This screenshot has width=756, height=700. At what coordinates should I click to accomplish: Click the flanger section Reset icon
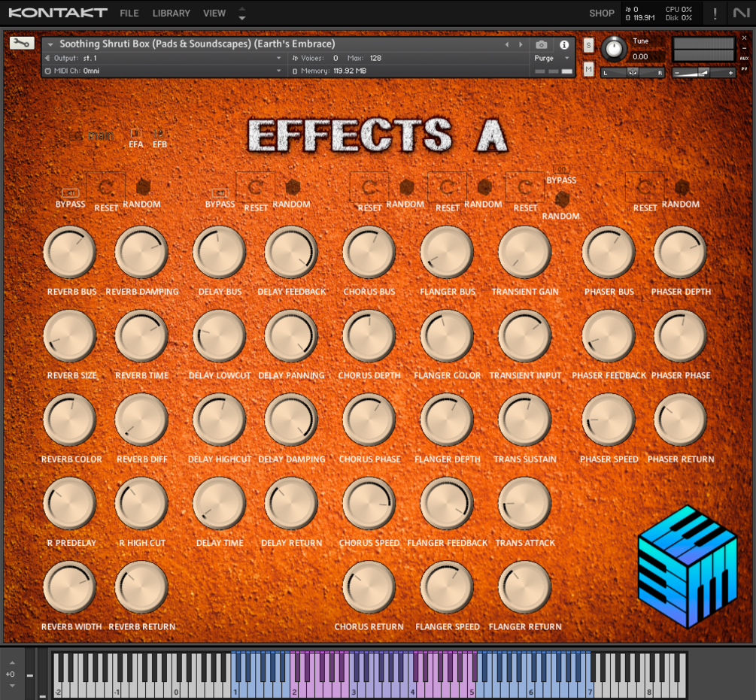447,187
